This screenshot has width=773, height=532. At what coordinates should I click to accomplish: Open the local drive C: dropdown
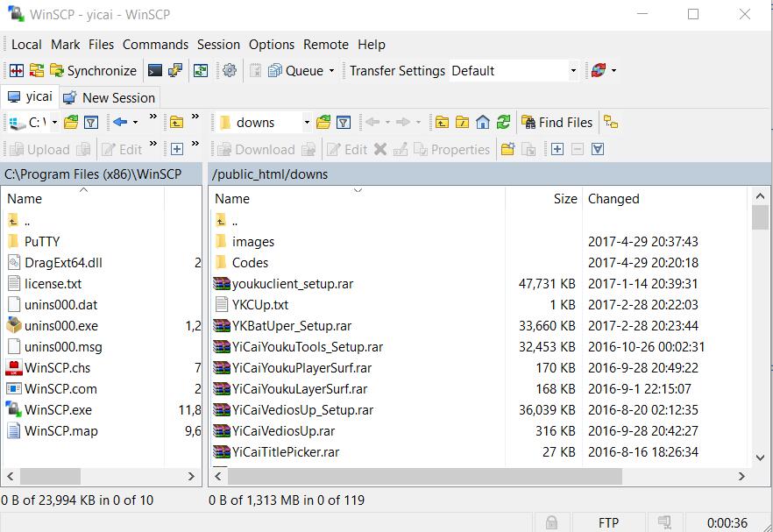pos(53,123)
